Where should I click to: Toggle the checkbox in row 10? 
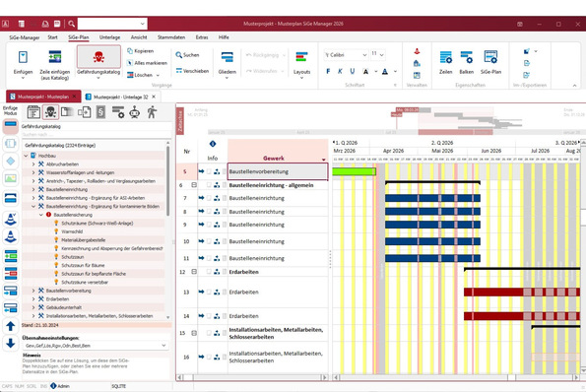click(209, 241)
